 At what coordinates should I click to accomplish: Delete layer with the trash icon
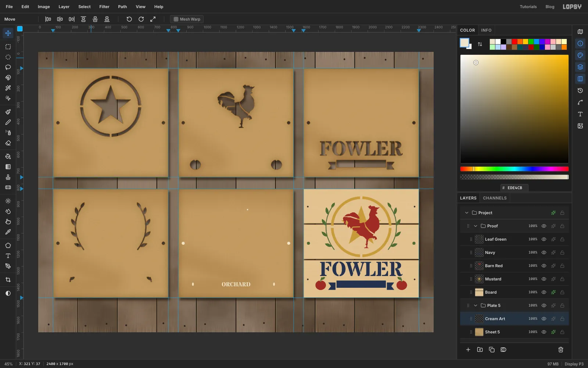point(561,350)
